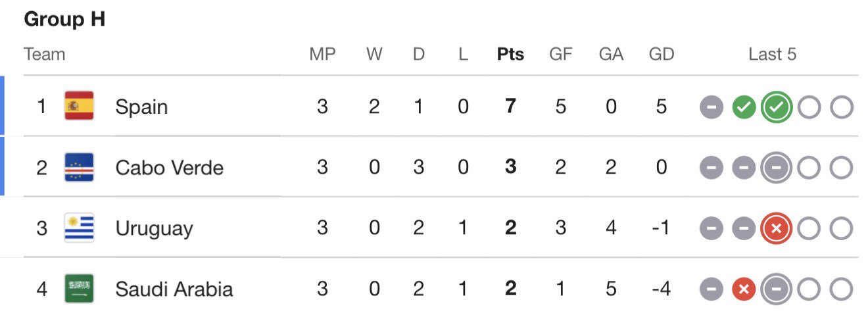Open the Spain team name
This screenshot has height=323, width=868.
[141, 107]
